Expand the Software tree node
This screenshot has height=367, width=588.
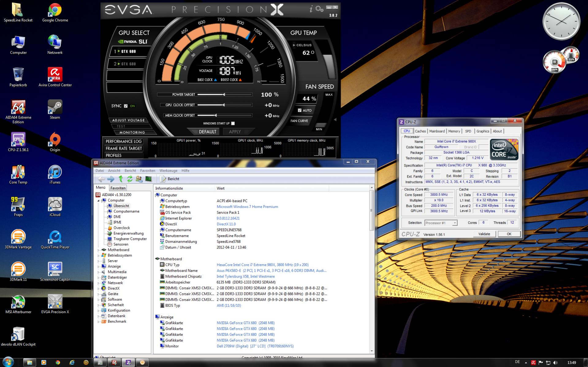coord(99,300)
